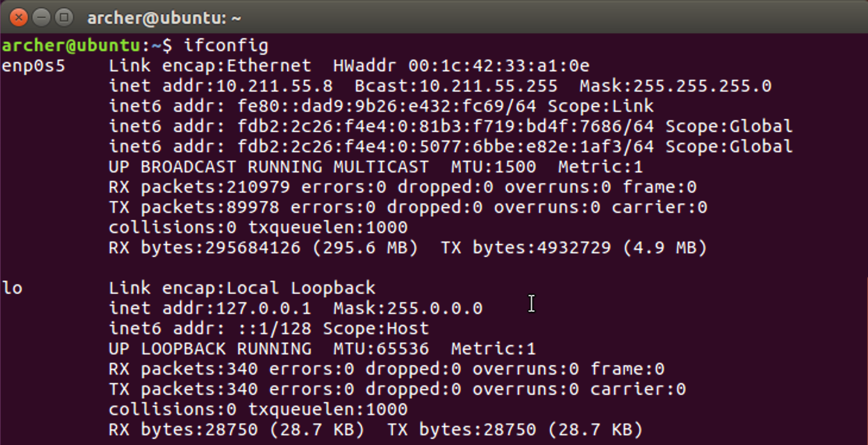Image resolution: width=868 pixels, height=445 pixels.
Task: Click the Mask:255.255.255.0 value
Action: coord(675,86)
